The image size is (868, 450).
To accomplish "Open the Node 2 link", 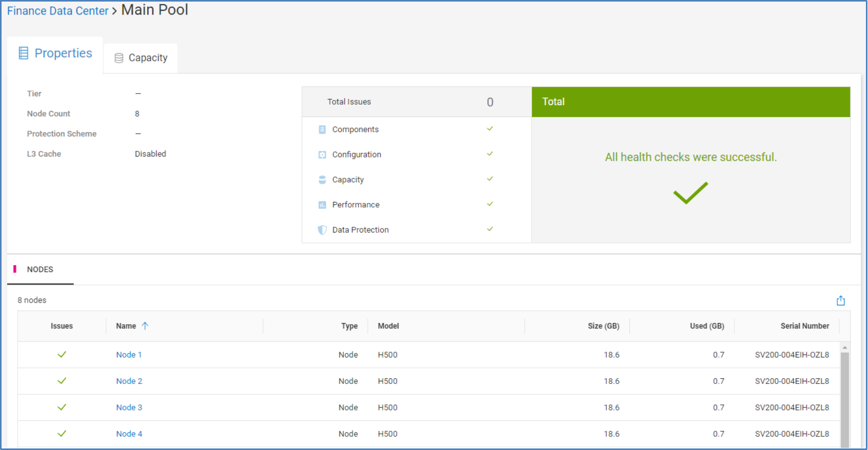I will pos(129,381).
